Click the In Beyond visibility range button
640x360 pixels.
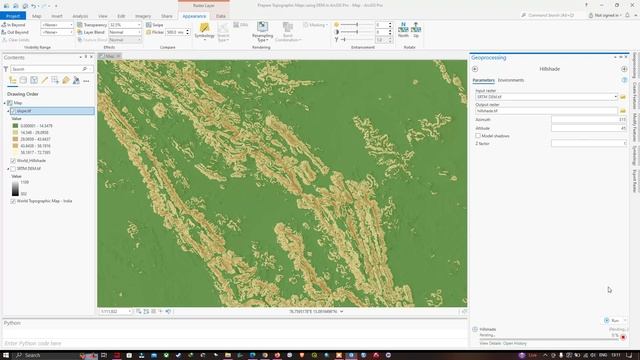click(13, 25)
